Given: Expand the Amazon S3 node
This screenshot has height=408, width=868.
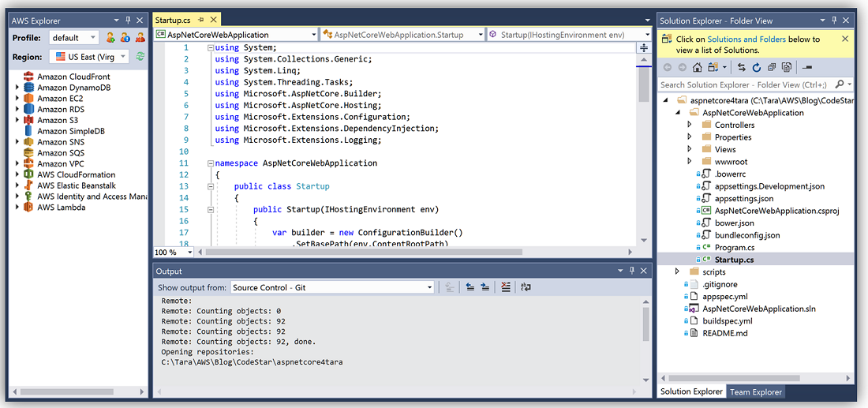Looking at the screenshot, I should [17, 120].
